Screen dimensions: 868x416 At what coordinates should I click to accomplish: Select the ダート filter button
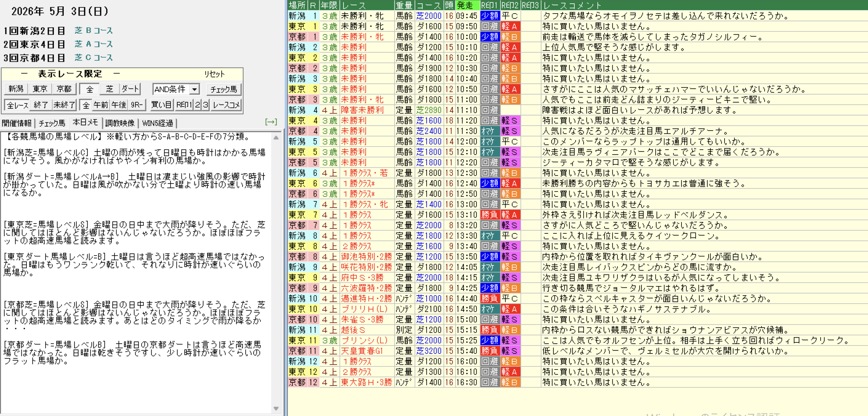coord(131,89)
